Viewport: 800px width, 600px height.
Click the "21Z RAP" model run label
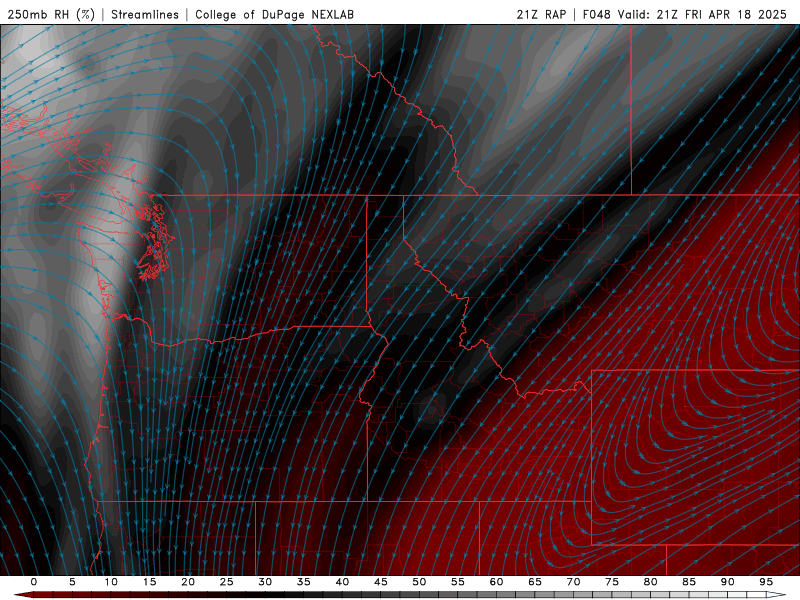(x=541, y=15)
